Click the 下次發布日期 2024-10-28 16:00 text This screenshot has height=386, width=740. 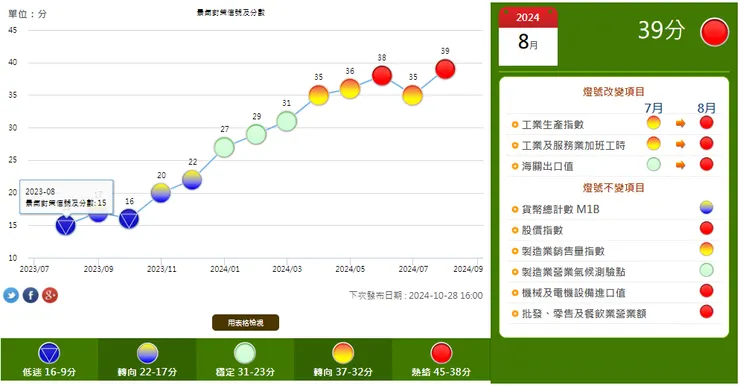pos(416,295)
